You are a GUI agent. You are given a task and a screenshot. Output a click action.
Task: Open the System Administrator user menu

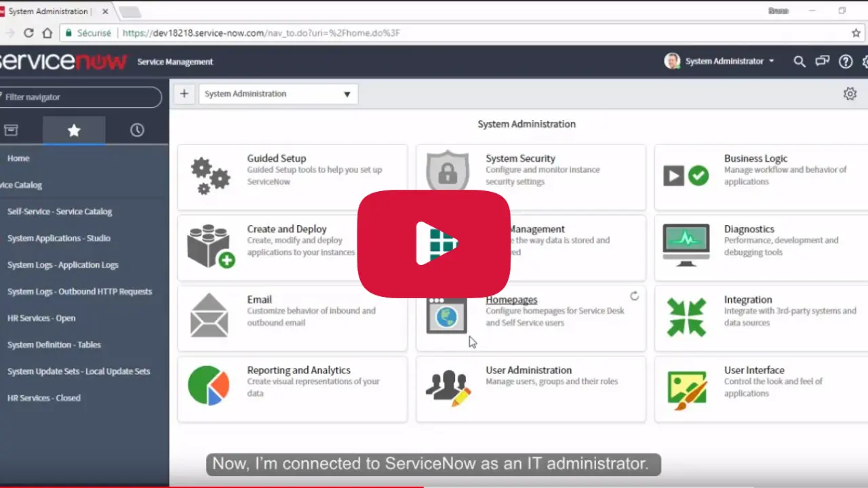coord(729,61)
